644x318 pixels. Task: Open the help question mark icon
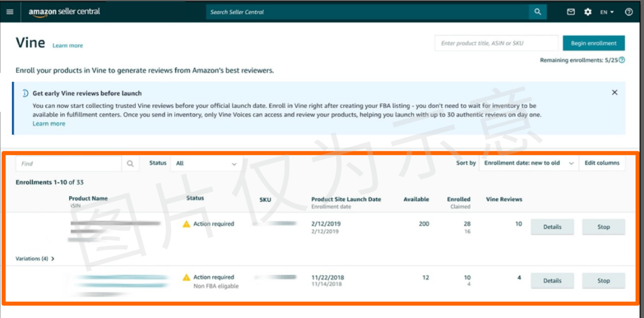(x=628, y=12)
